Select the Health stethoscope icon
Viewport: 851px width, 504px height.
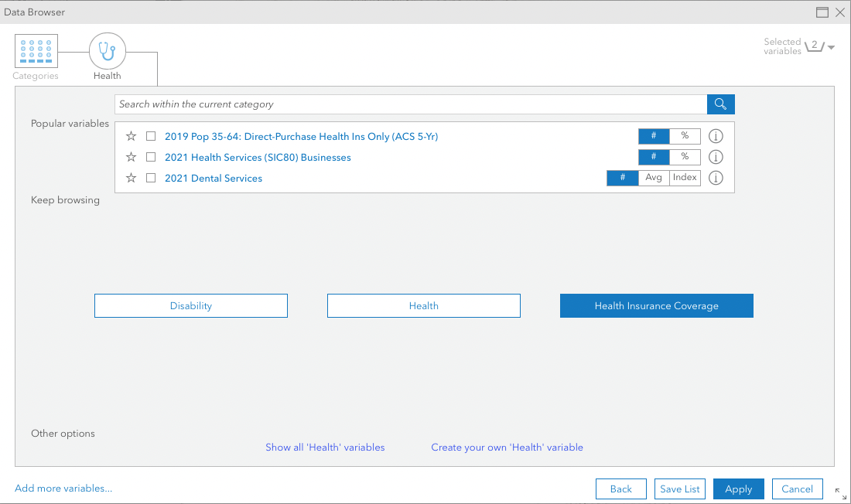click(108, 51)
